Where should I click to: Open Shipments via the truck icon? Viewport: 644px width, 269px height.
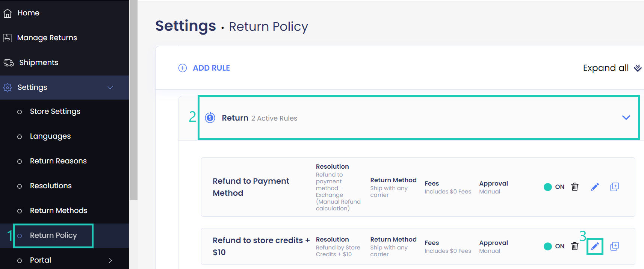(8, 62)
